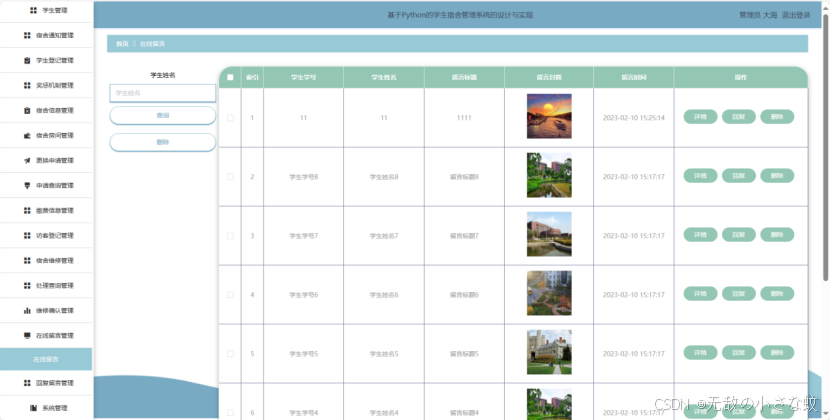Select the highlighted 在线留言 submenu item

46,359
